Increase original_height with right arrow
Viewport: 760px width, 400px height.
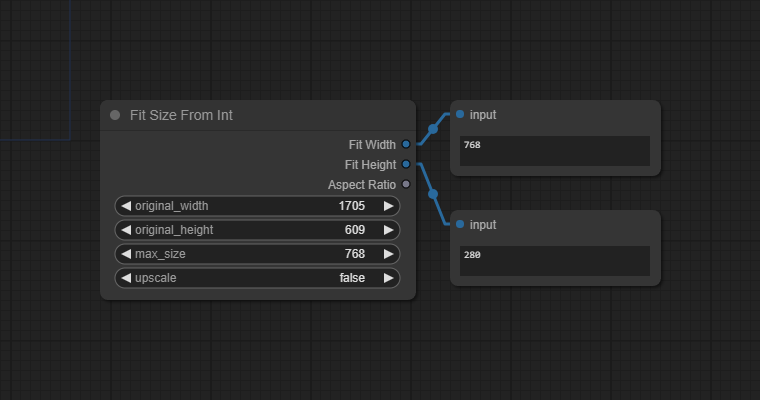(388, 230)
